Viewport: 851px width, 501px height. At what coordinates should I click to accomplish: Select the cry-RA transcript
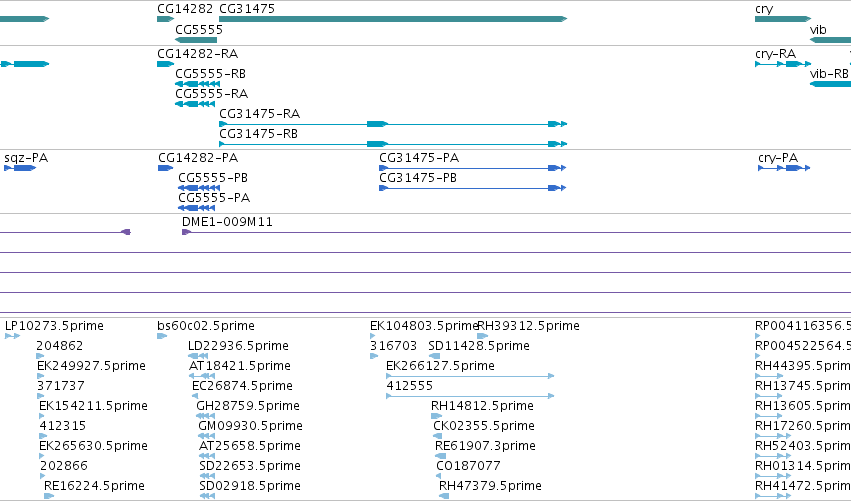(x=783, y=64)
